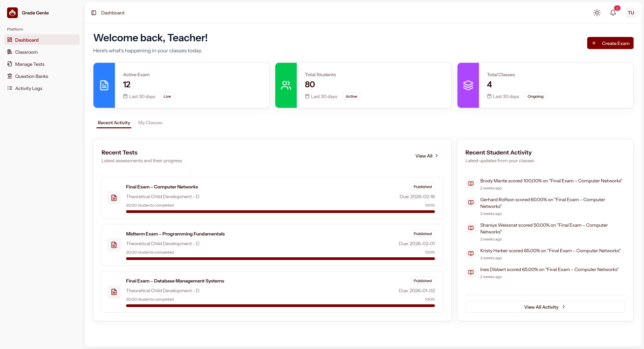This screenshot has width=644, height=349.
Task: Click the progress bar for Midterm Exam Programming Fundamentals
Action: [280, 259]
